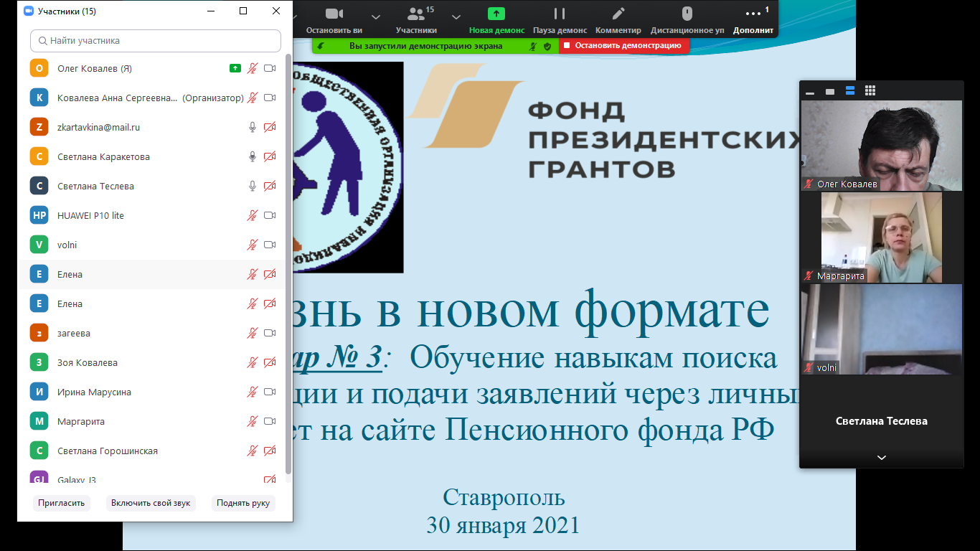Click the camera icon in Ирина Марусина row
Image resolution: width=980 pixels, height=551 pixels.
(x=270, y=392)
